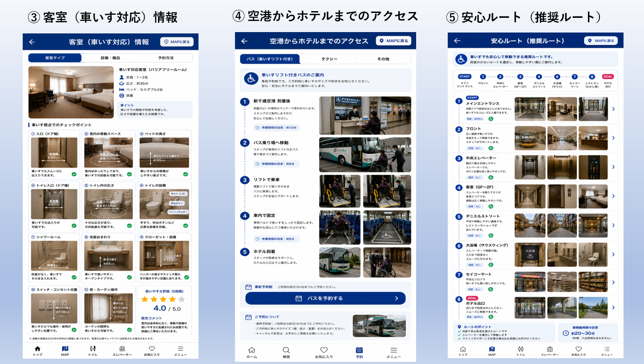The height and width of the screenshot is (364, 644).
Task: Click MAPに戻る in the 安心ルート header
Action: coord(601,41)
